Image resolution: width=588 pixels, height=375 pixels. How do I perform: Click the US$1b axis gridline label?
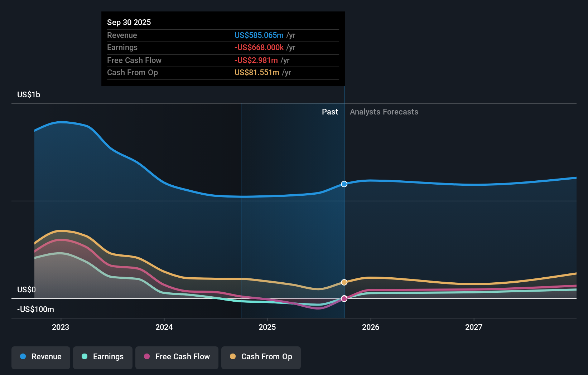[x=29, y=94]
